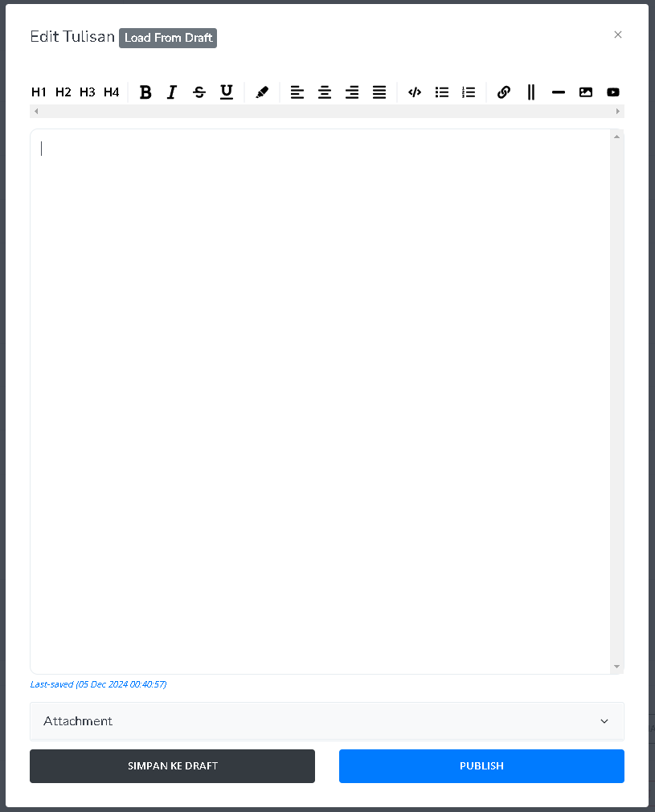Apply Heading 4 format

click(112, 92)
